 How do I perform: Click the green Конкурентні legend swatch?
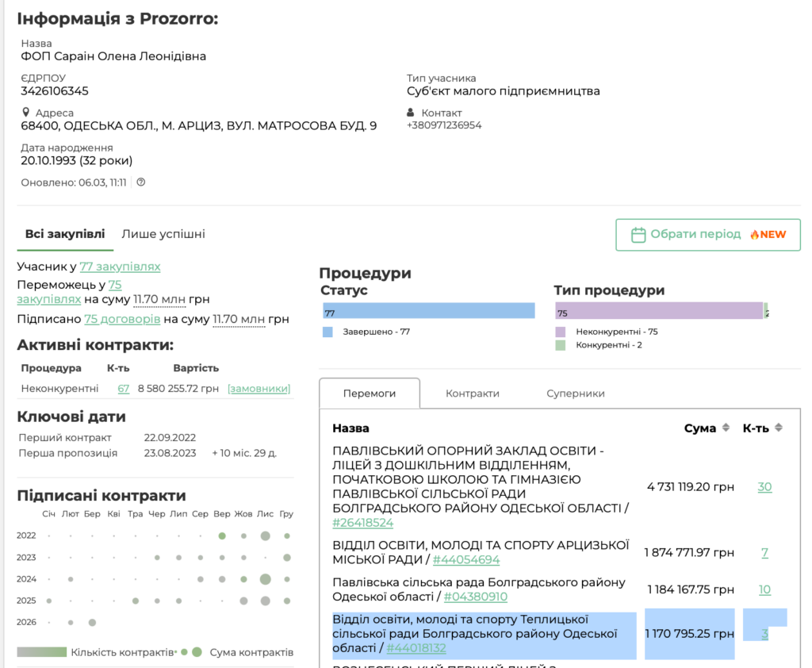click(561, 345)
